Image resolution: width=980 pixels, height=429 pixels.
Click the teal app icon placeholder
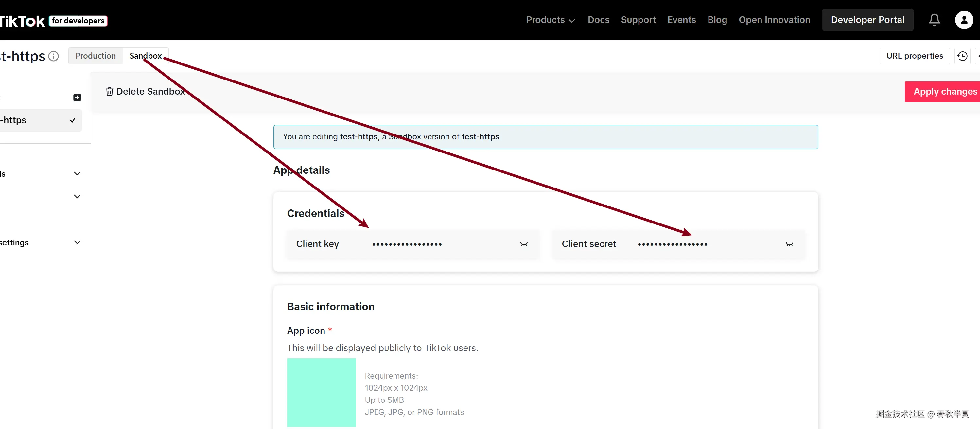click(x=322, y=392)
